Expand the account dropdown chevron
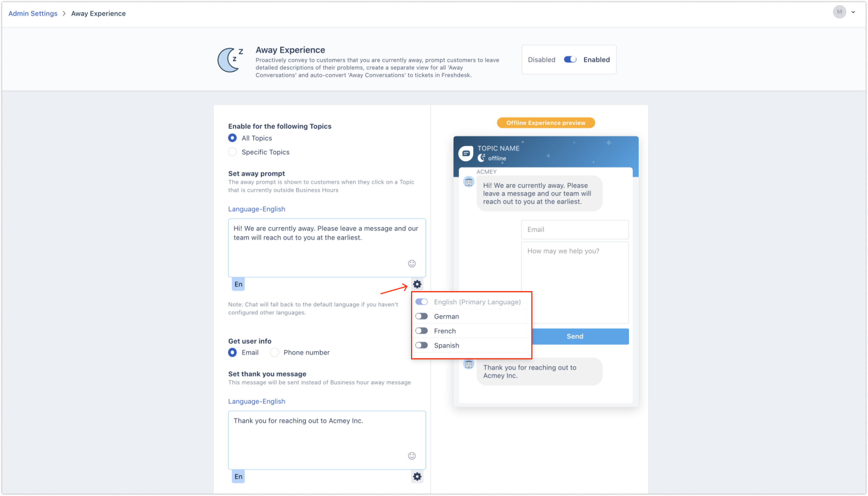 pyautogui.click(x=853, y=12)
